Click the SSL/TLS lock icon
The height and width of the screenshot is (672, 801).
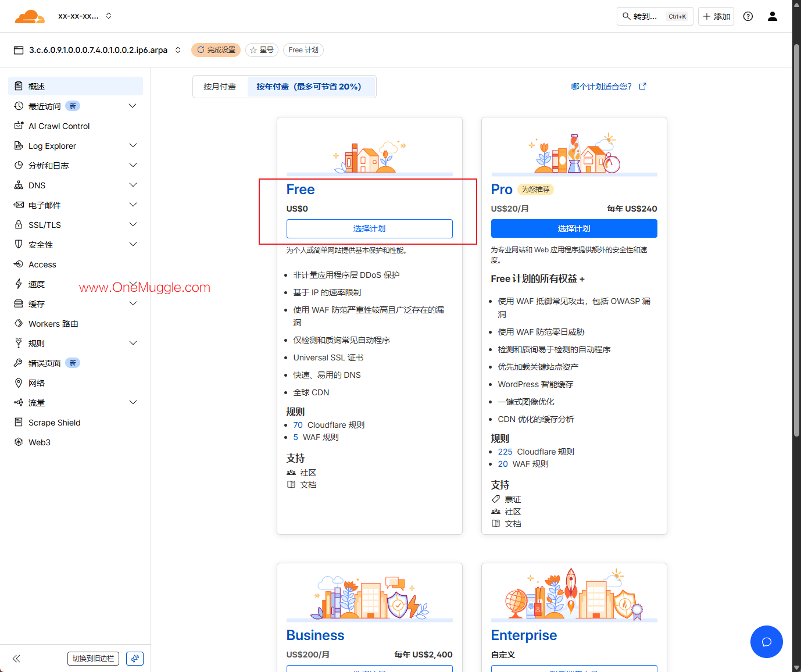point(19,224)
